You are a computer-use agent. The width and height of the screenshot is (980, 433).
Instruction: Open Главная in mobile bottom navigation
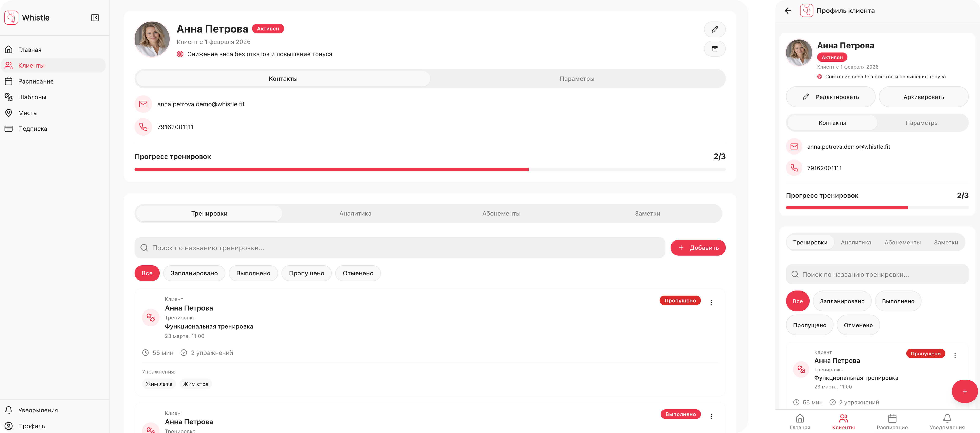click(x=800, y=422)
